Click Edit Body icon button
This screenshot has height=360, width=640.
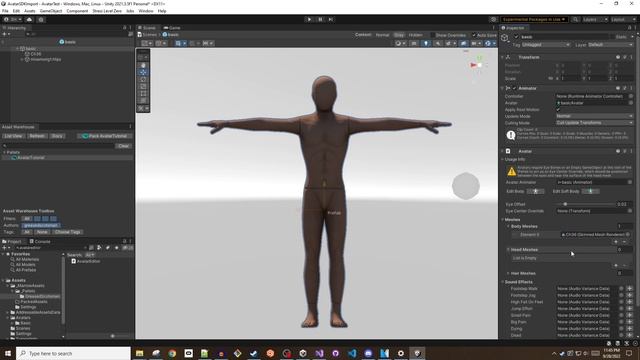(536, 191)
